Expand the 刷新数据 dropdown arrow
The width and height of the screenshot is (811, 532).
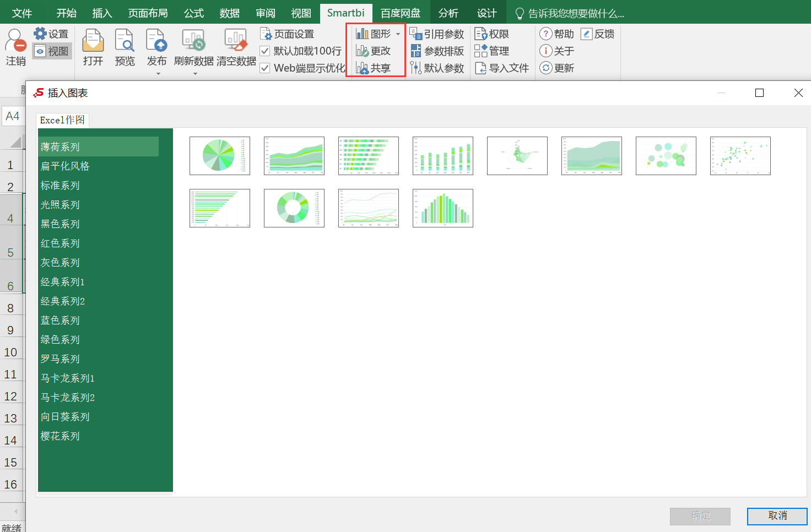pos(195,74)
